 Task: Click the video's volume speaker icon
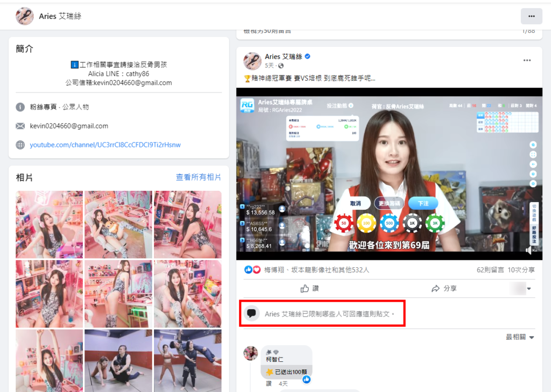(529, 250)
